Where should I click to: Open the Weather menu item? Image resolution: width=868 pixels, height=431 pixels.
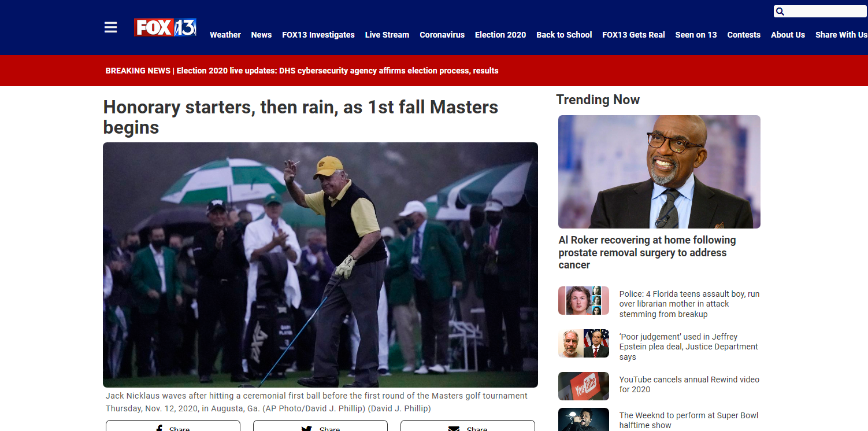(225, 35)
